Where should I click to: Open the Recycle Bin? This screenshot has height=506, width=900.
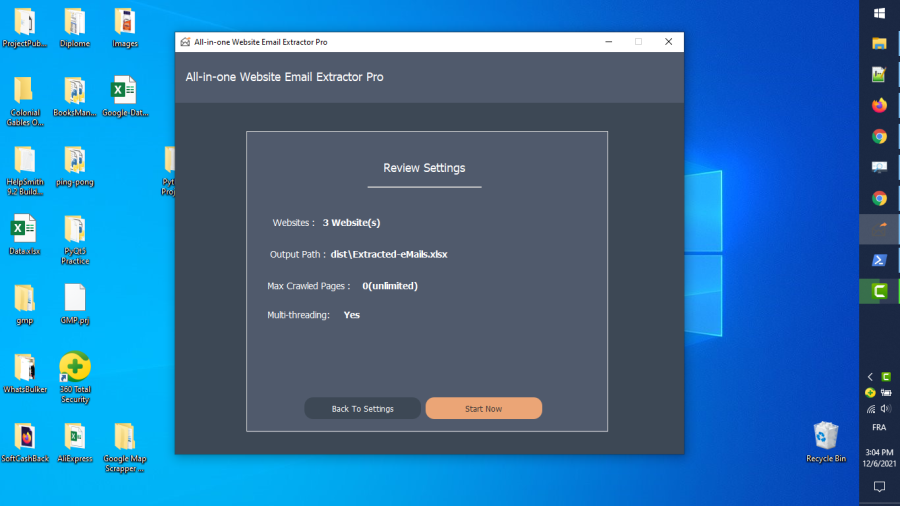pos(825,442)
